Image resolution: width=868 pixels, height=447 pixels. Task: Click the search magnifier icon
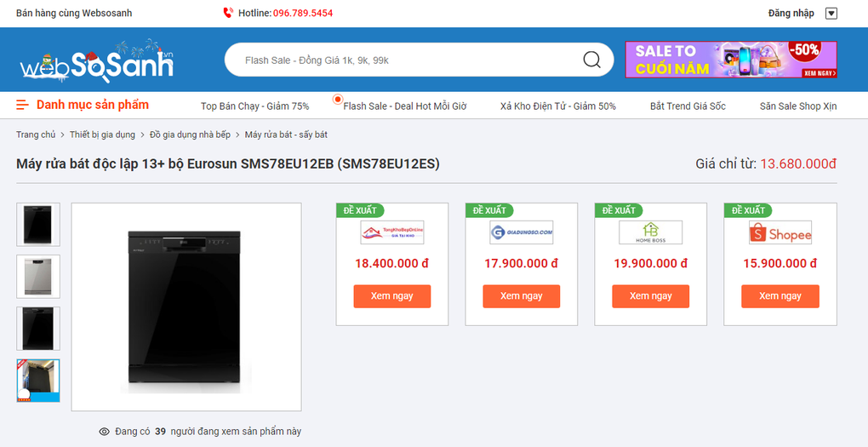[x=591, y=60]
